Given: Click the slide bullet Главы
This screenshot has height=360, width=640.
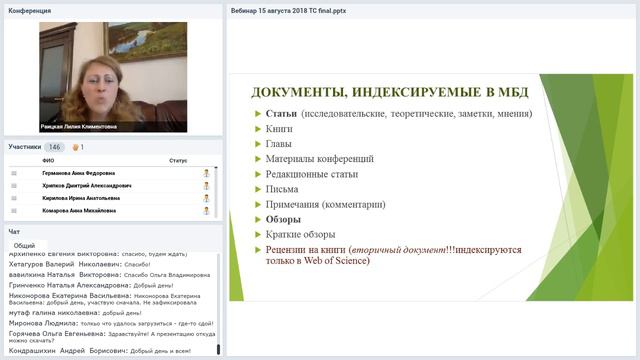Looking at the screenshot, I should (278, 144).
